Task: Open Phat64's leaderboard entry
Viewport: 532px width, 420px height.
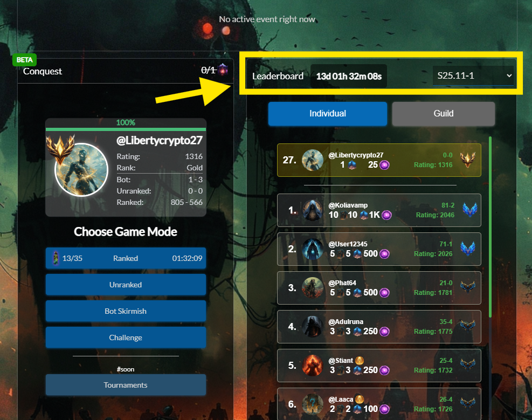Action: 379,288
